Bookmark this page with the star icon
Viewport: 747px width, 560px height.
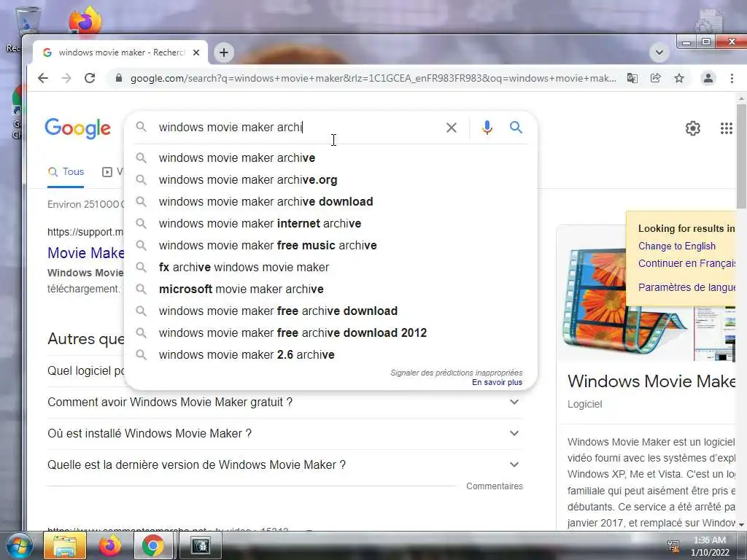point(679,78)
